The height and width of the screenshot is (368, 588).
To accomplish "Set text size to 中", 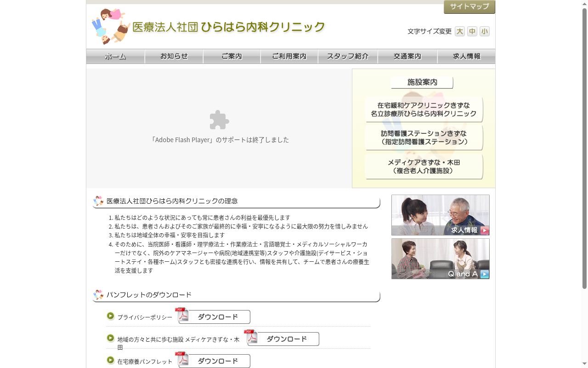I will pos(472,31).
